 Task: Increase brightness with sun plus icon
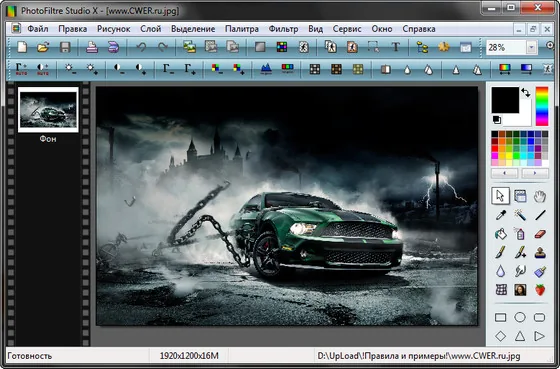(x=91, y=69)
